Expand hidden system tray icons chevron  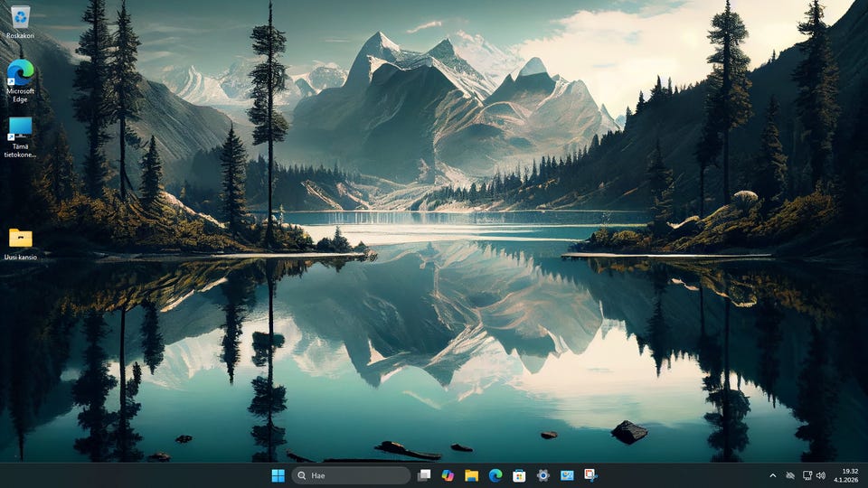[x=773, y=475]
